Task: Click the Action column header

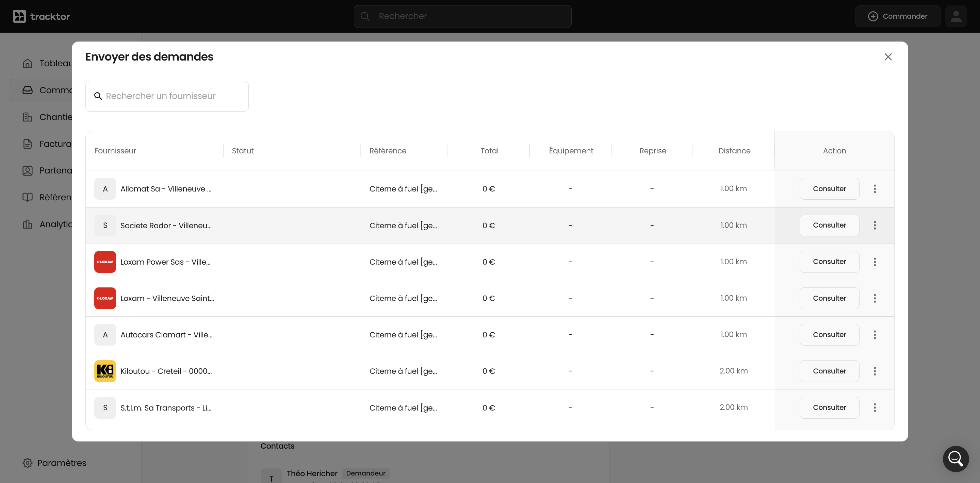Action: point(834,151)
